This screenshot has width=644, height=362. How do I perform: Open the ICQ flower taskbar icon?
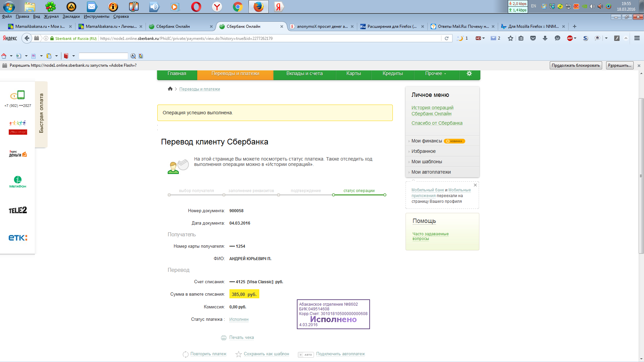click(51, 7)
